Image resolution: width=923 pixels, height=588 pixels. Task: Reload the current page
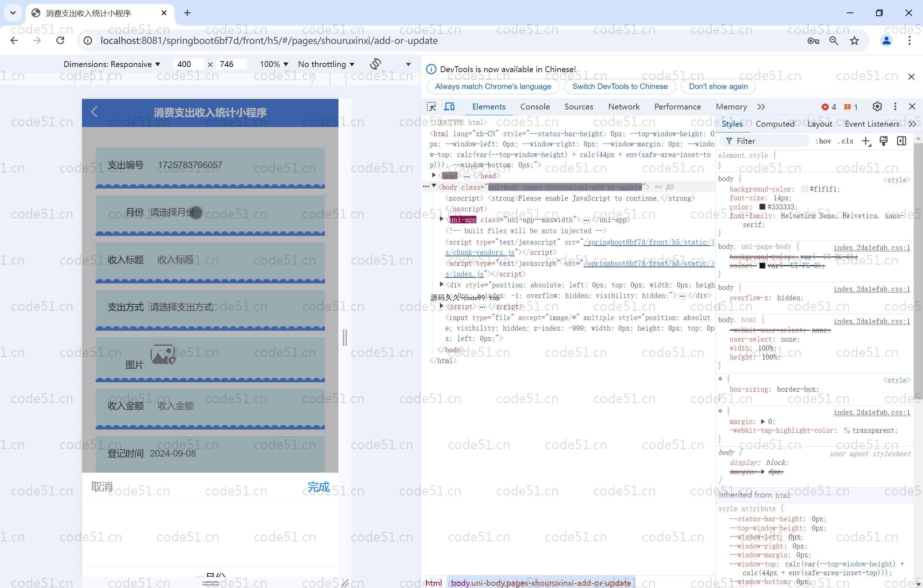click(x=60, y=41)
